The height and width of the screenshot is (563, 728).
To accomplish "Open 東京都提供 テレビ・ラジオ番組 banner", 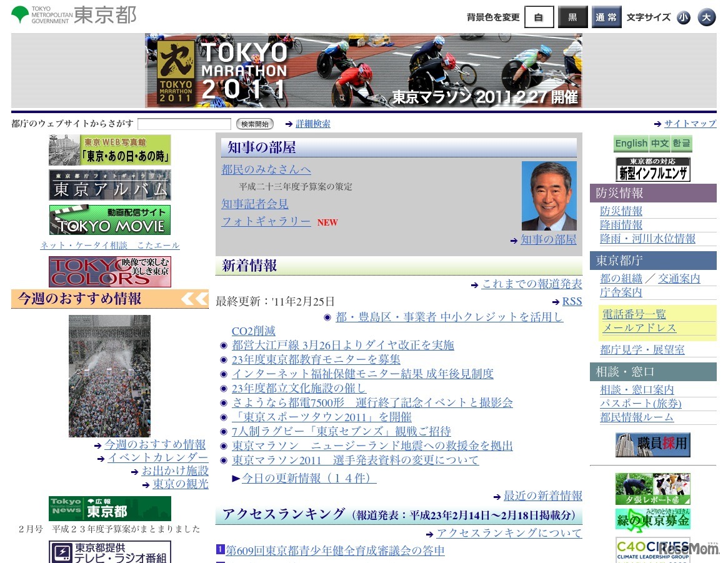I will coord(110,552).
